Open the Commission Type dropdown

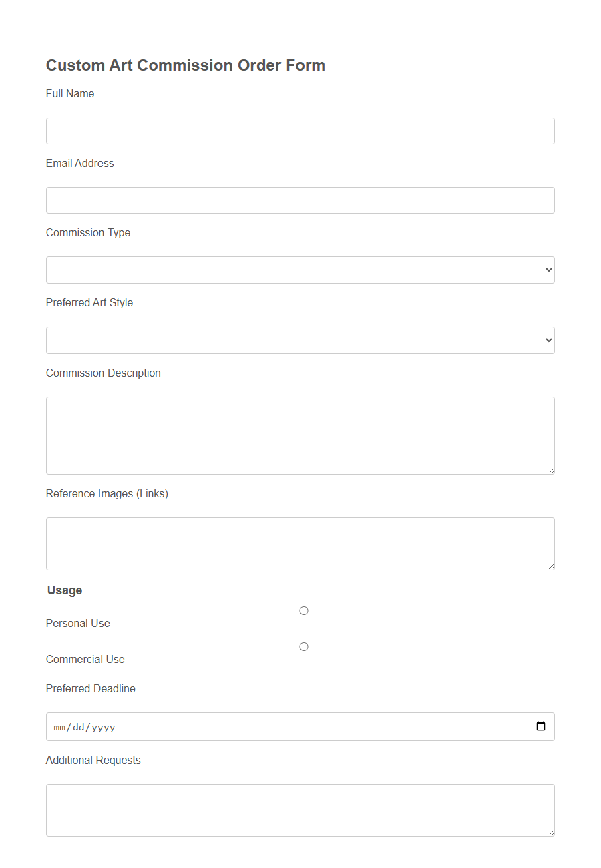[x=300, y=270]
